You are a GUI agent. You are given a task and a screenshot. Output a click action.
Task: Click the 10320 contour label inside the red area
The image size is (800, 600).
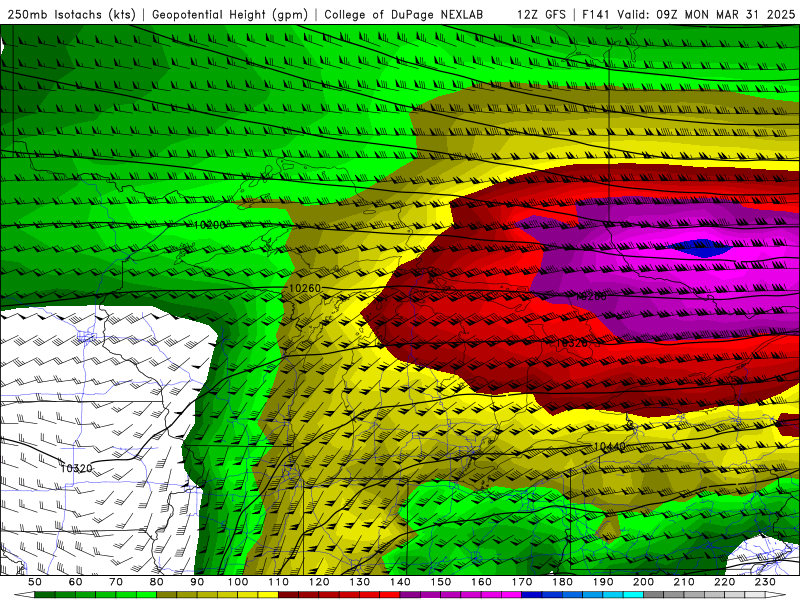571,343
